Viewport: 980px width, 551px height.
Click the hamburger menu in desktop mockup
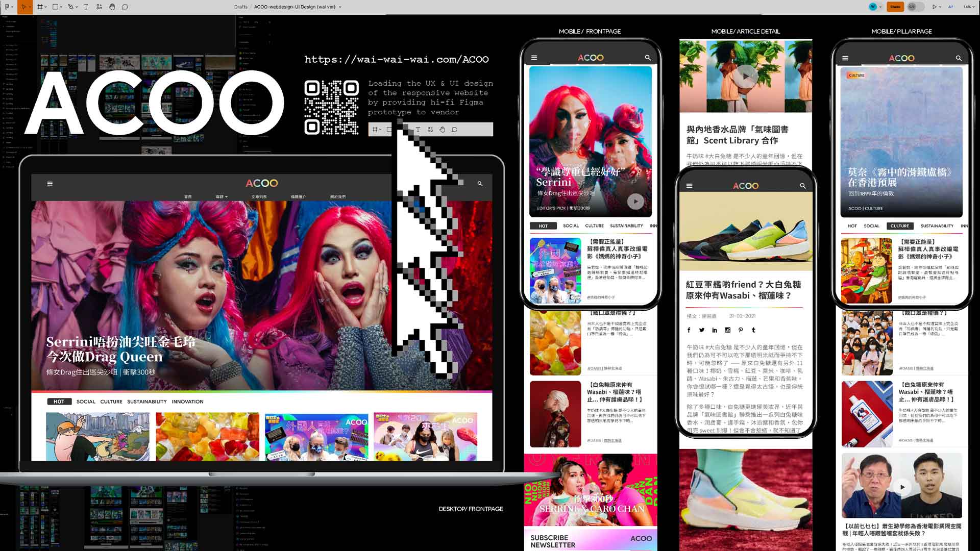(x=50, y=184)
